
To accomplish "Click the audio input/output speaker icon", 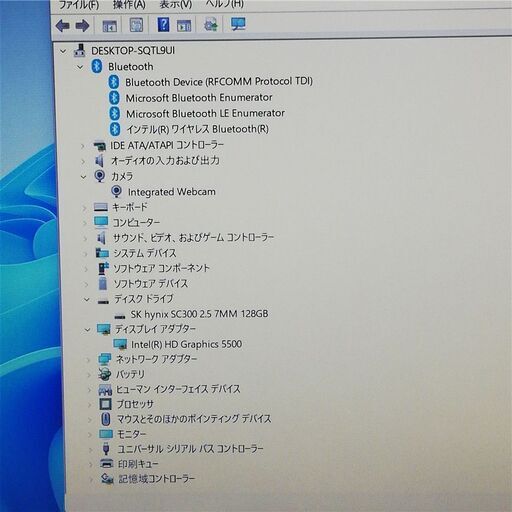I will [99, 161].
